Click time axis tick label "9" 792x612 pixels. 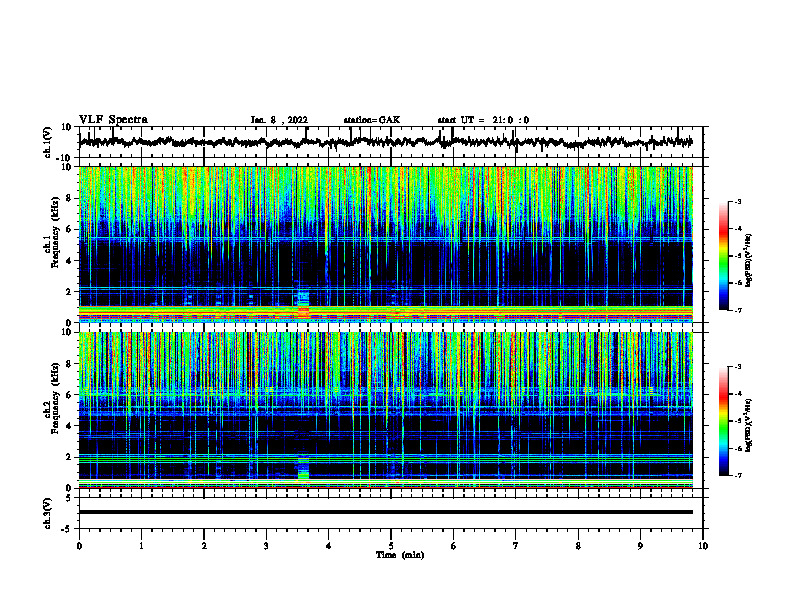point(640,546)
